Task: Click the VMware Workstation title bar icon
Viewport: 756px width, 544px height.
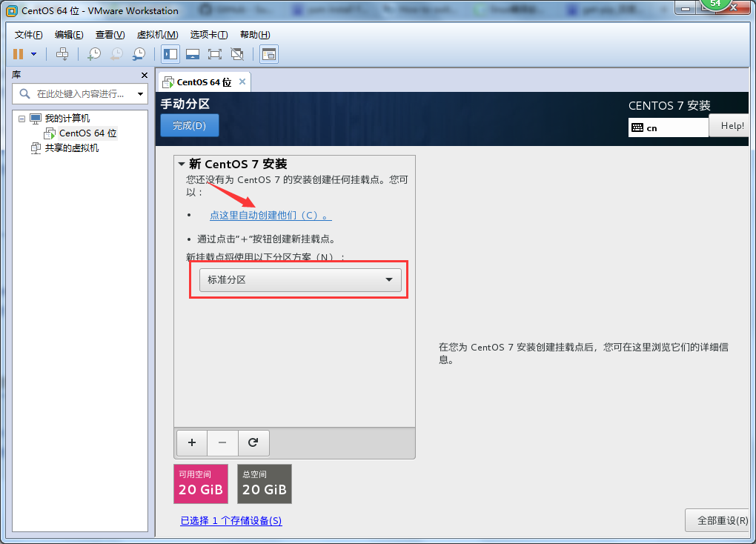Action: tap(12, 10)
